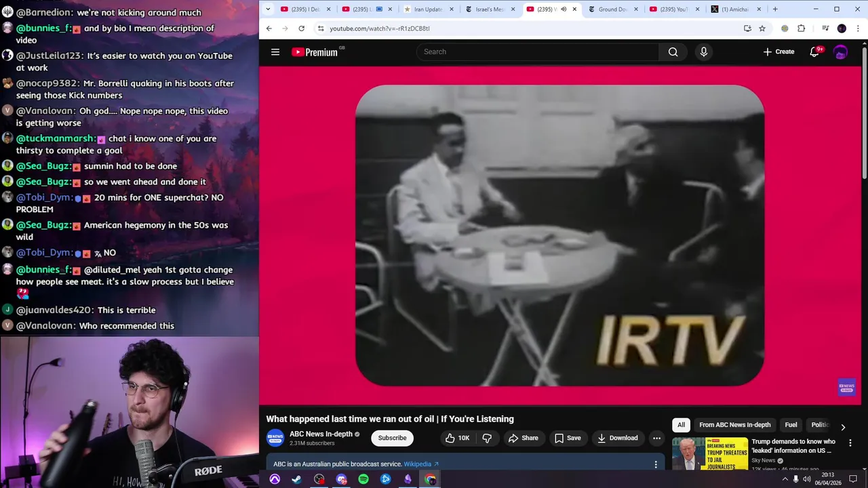868x488 pixels.
Task: Click the YouTube search input field
Action: [x=537, y=52]
